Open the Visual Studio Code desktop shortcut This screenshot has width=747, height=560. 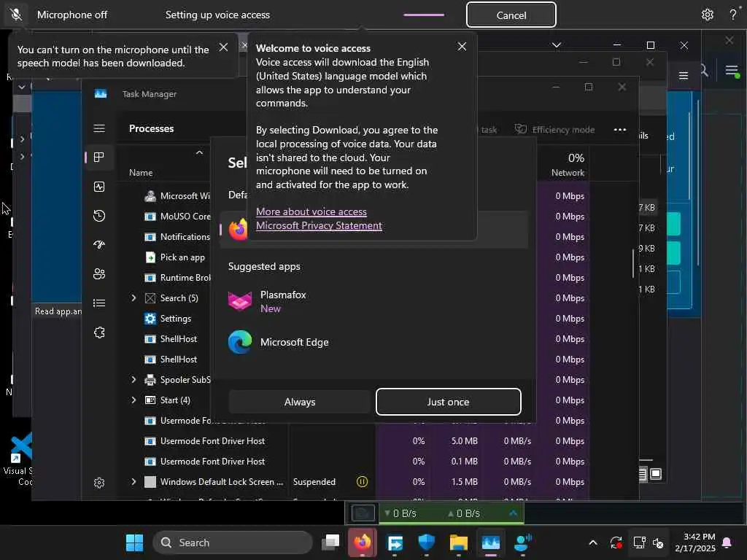point(18,460)
